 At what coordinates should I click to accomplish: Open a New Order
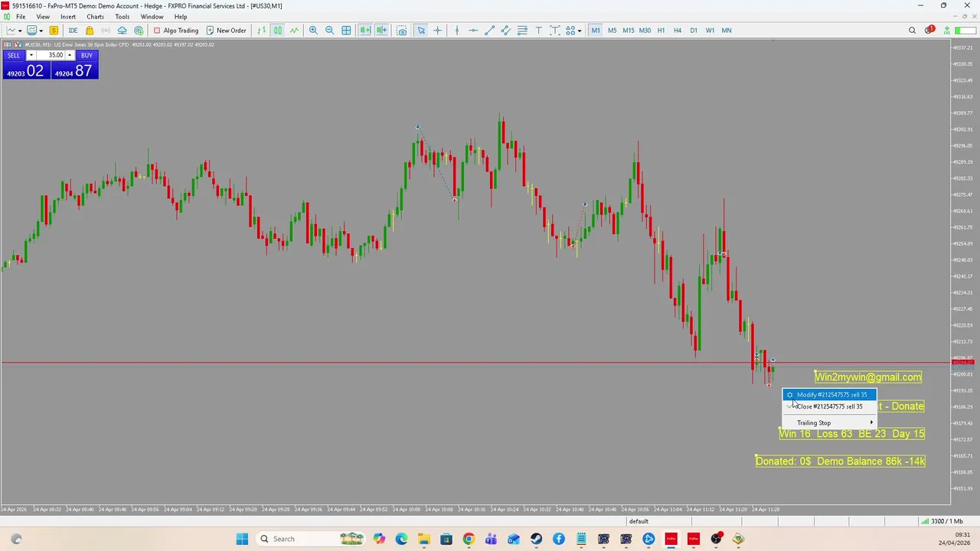(x=227, y=31)
